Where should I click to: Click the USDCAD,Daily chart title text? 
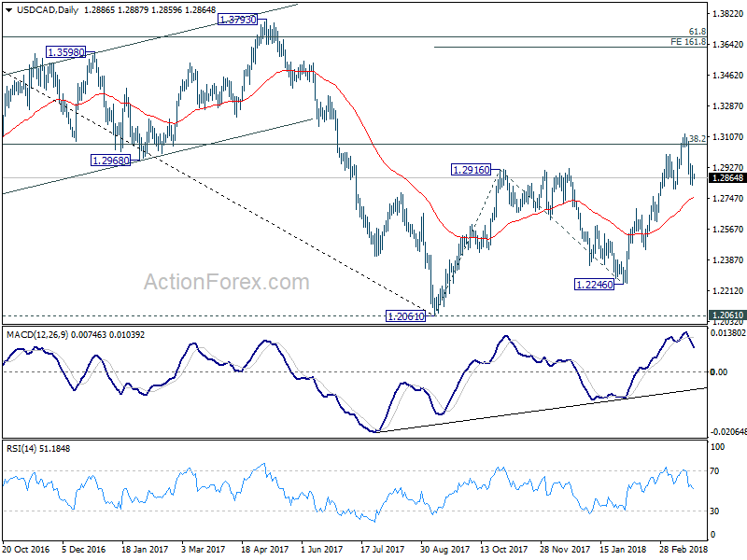tap(48, 10)
